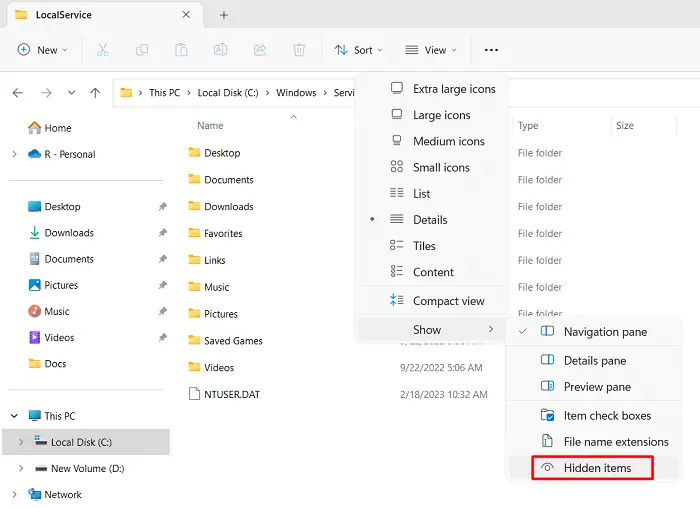Uncheck the Navigation pane option
700x508 pixels.
[x=593, y=332]
